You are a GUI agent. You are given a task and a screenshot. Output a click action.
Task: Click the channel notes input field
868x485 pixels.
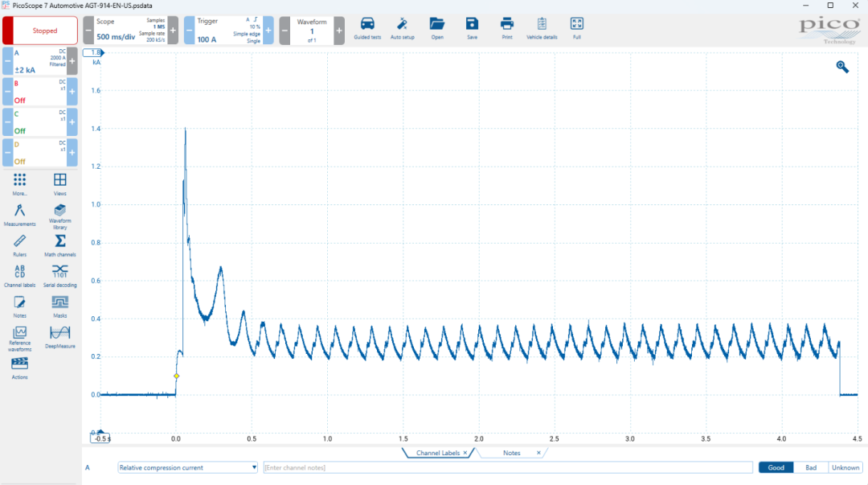508,467
